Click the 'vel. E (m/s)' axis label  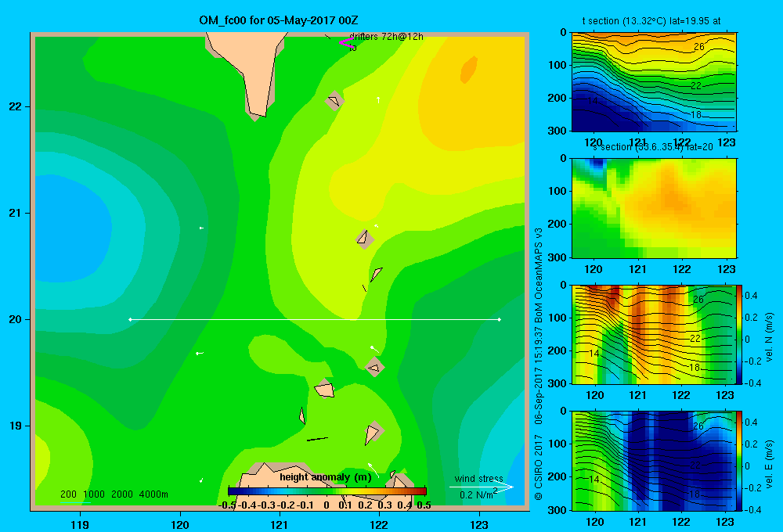[770, 464]
